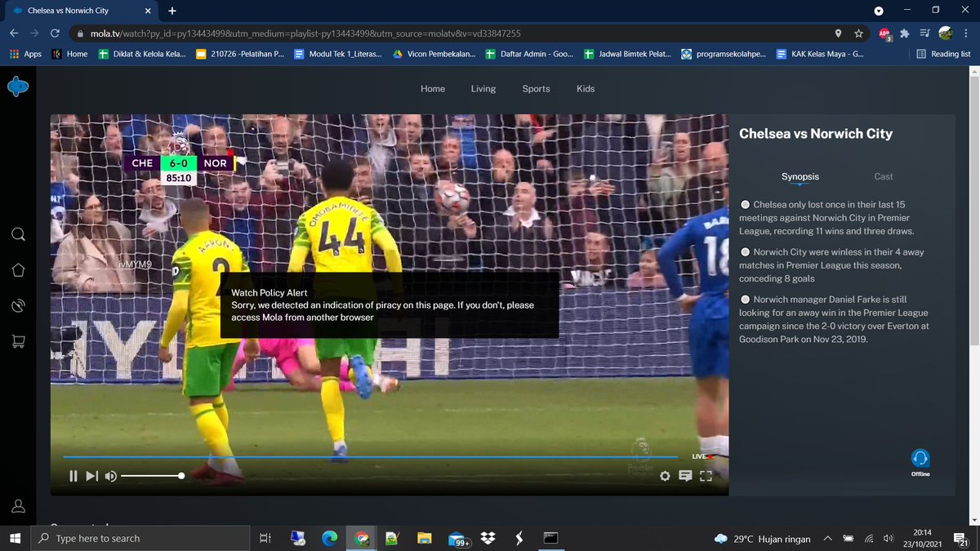Image resolution: width=980 pixels, height=551 pixels.
Task: Click the location permission icon in address bar
Action: coord(838,33)
